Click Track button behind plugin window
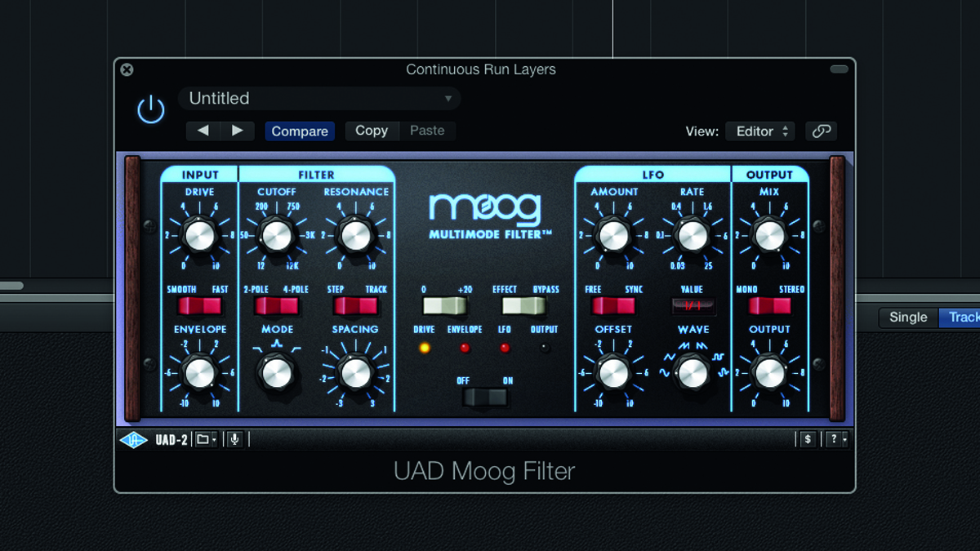 [960, 318]
